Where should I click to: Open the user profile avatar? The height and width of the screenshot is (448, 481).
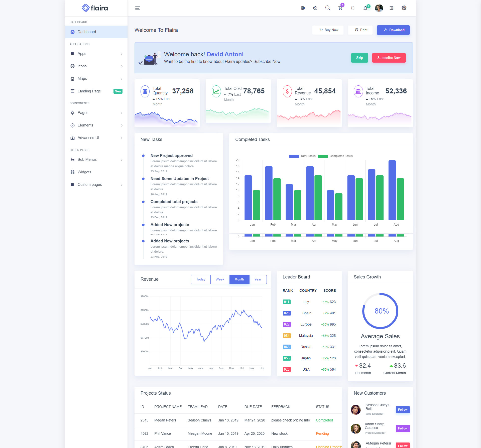[379, 8]
